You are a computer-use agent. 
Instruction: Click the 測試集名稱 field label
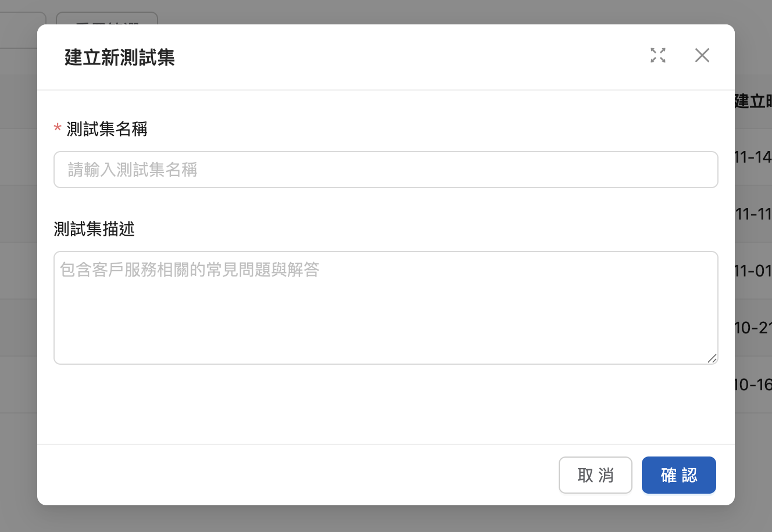point(107,129)
